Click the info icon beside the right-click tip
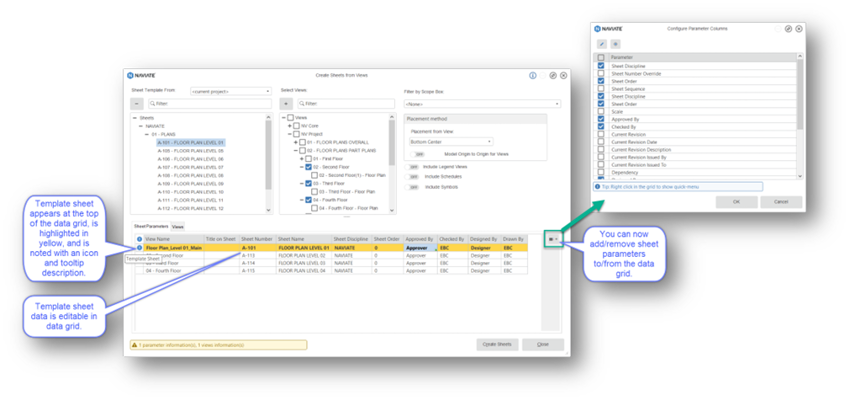The image size is (850, 400). click(597, 186)
